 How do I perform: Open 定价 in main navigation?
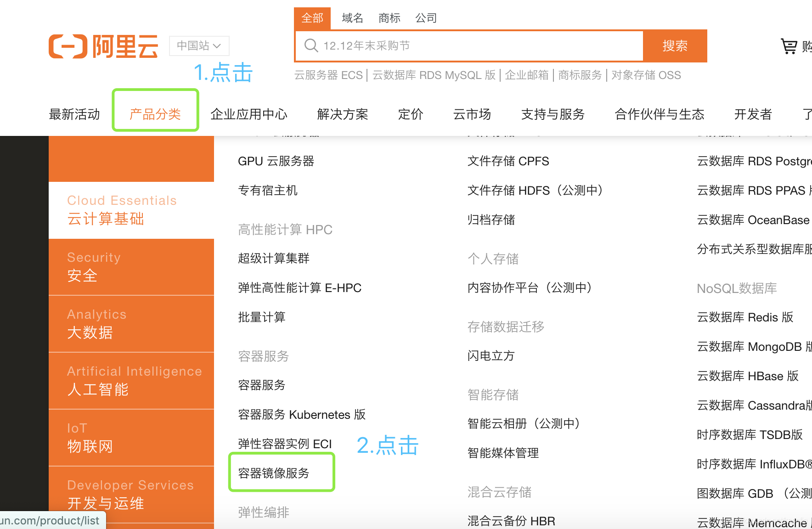click(411, 114)
